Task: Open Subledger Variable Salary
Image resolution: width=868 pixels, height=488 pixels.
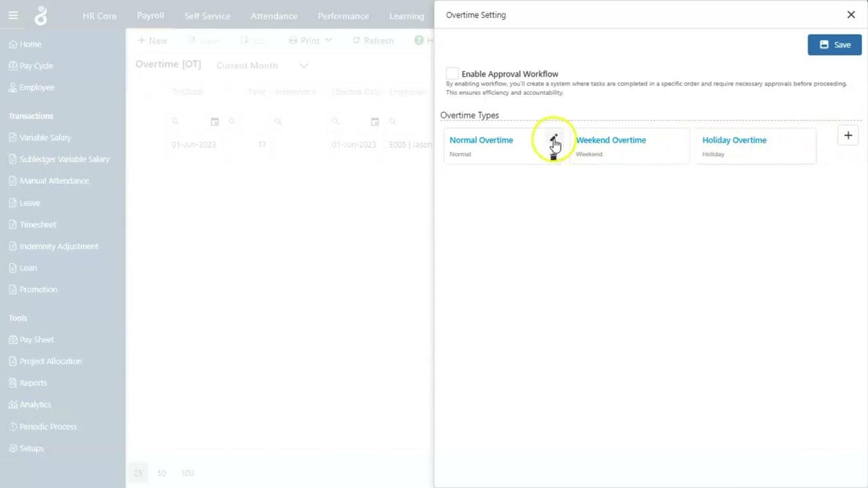Action: tap(59, 159)
